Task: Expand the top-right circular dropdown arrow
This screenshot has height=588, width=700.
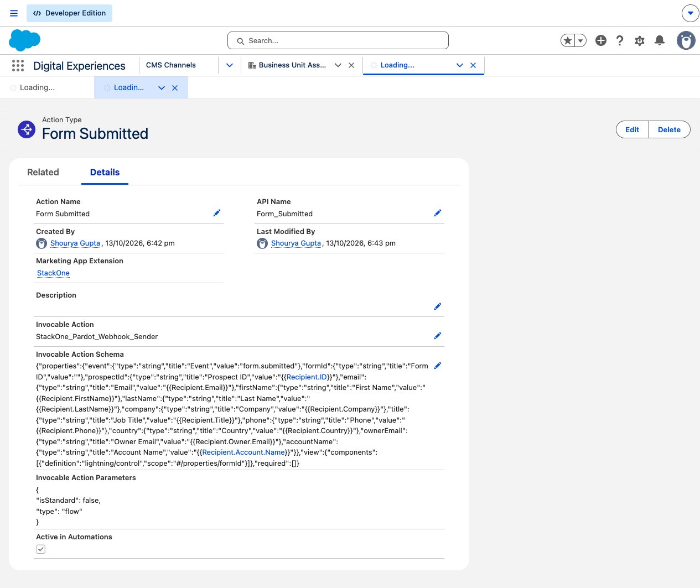Action: pyautogui.click(x=690, y=13)
